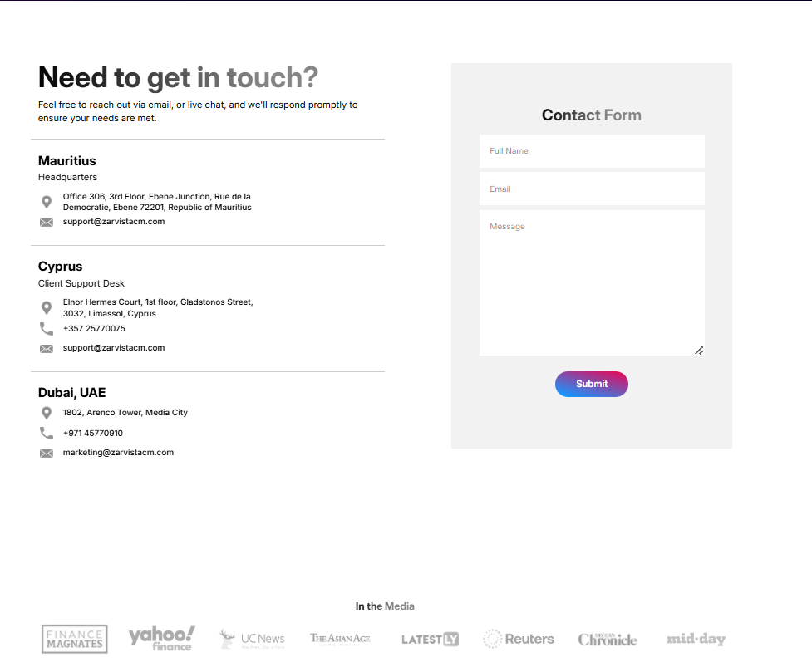Click the Dubai location pin icon
This screenshot has height=667, width=812.
point(46,413)
